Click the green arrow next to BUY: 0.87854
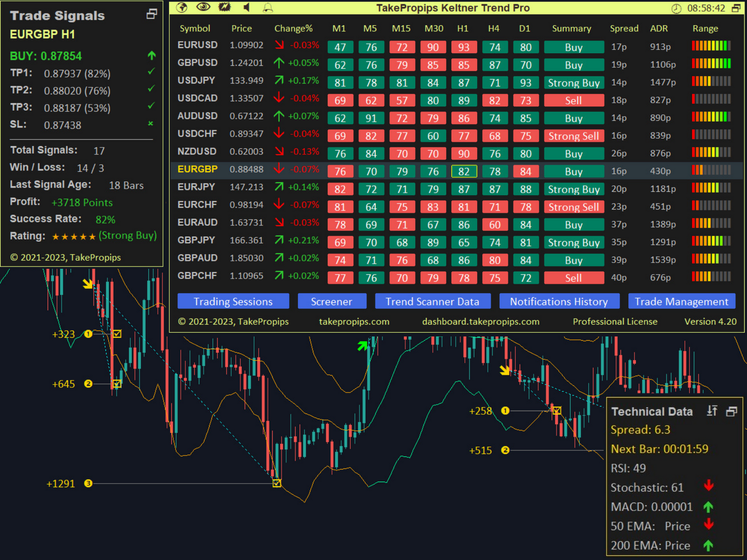The height and width of the screenshot is (560, 747). click(151, 55)
